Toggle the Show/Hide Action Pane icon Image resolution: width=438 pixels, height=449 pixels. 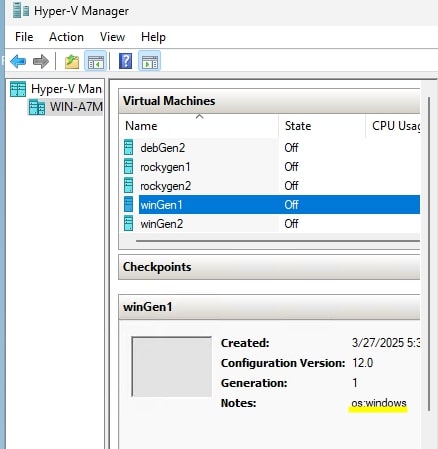(x=150, y=61)
